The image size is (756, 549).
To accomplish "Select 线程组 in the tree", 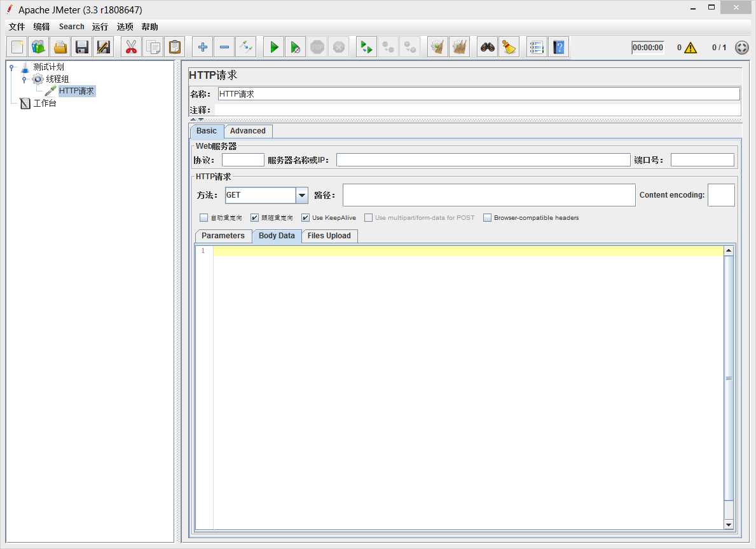I will click(57, 79).
